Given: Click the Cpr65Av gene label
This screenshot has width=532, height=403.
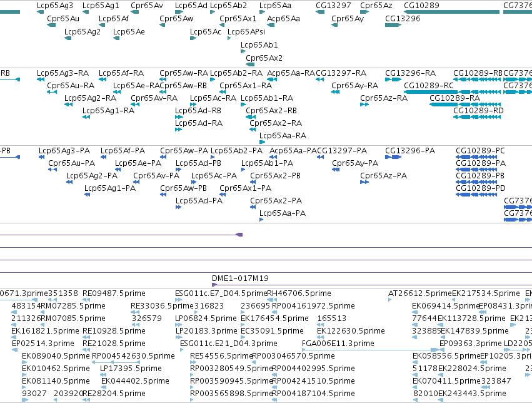Looking at the screenshot, I should [147, 6].
